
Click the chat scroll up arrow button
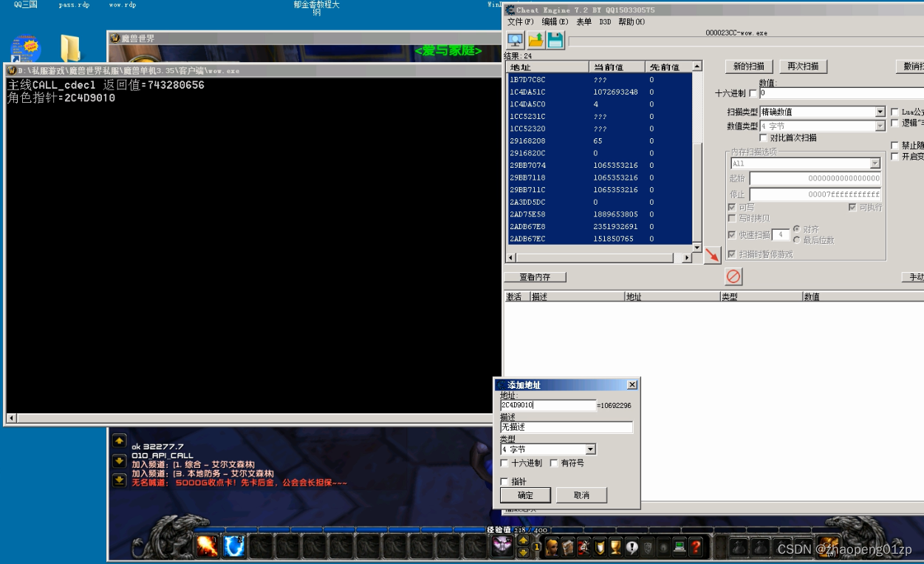tap(119, 441)
